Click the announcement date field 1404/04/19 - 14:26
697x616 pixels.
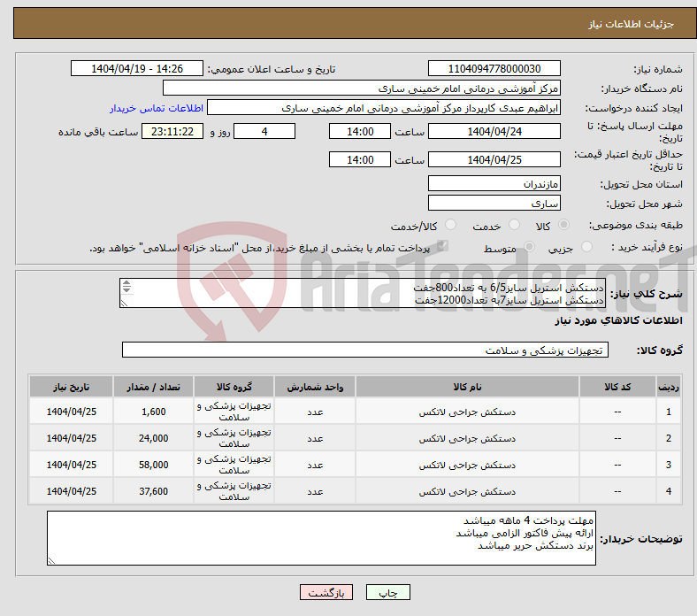137,68
